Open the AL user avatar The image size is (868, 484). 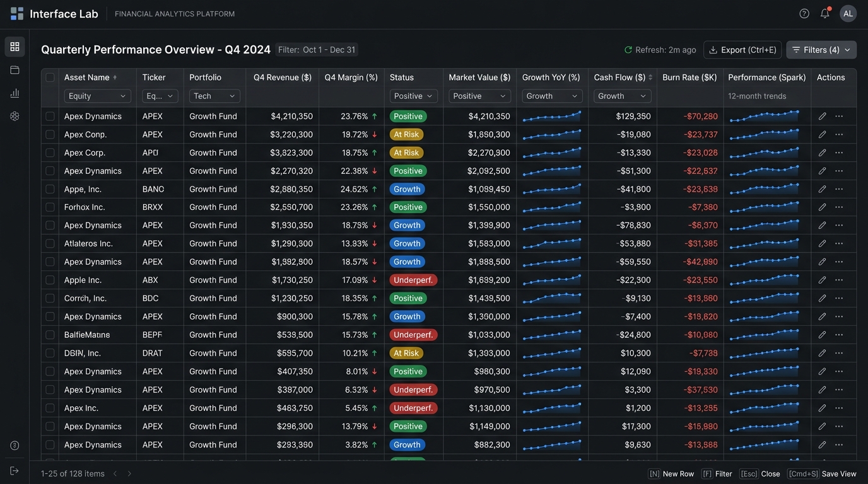click(848, 14)
